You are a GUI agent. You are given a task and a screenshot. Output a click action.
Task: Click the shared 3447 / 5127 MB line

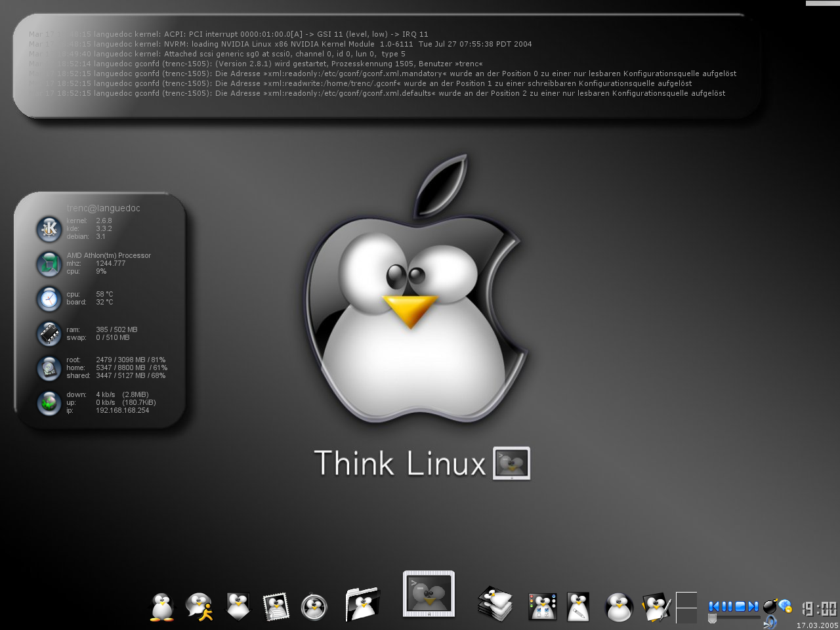click(116, 375)
